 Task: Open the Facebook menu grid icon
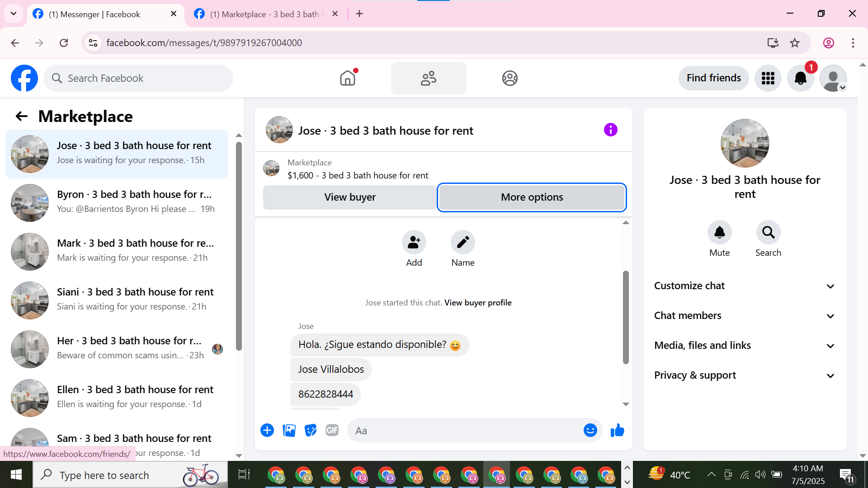pyautogui.click(x=768, y=78)
